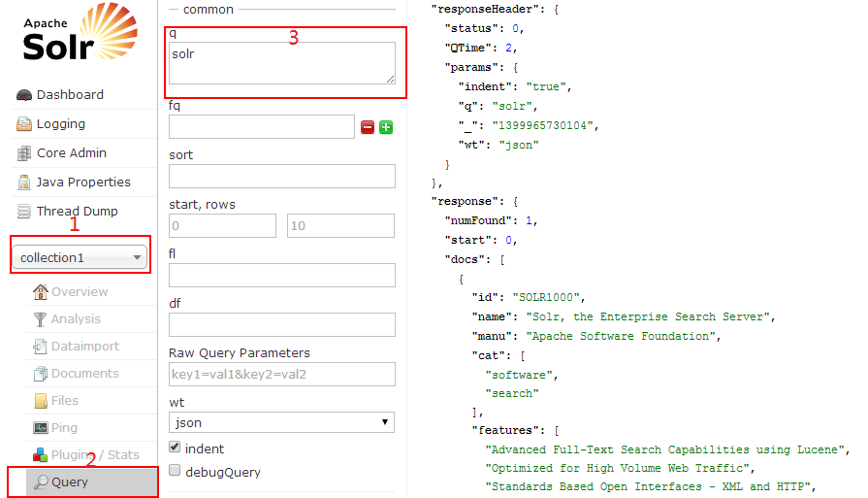Image resolution: width=868 pixels, height=498 pixels.
Task: Open the Logging section
Action: point(60,123)
